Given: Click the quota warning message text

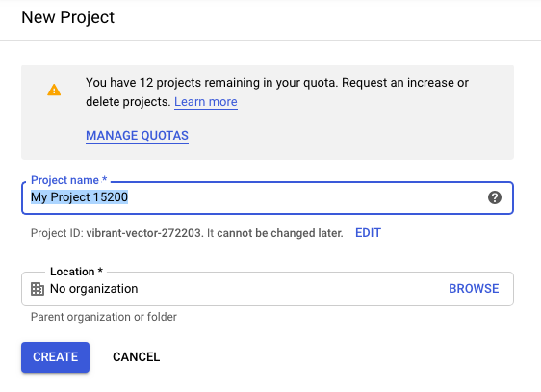Looking at the screenshot, I should [277, 92].
